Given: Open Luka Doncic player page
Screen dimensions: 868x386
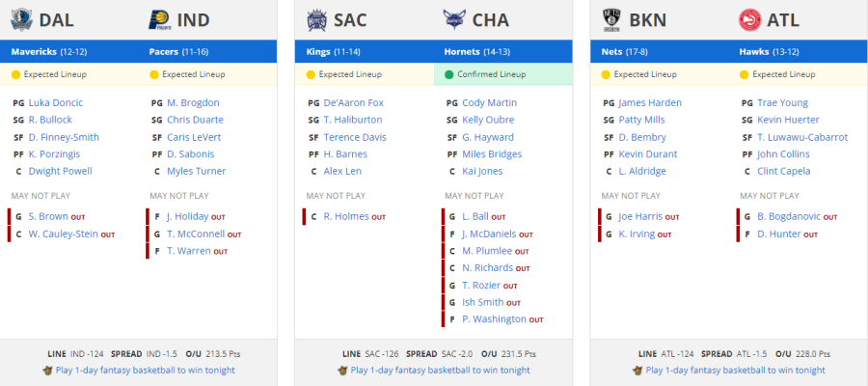Looking at the screenshot, I should click(x=55, y=102).
